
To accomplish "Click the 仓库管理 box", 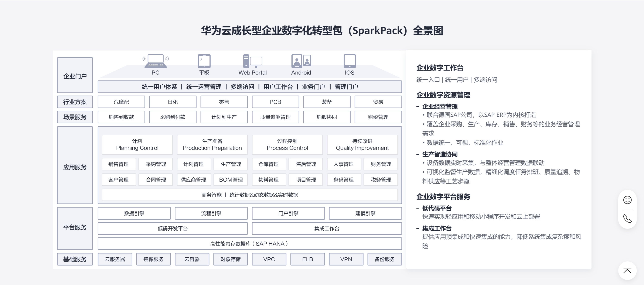I will point(269,164).
